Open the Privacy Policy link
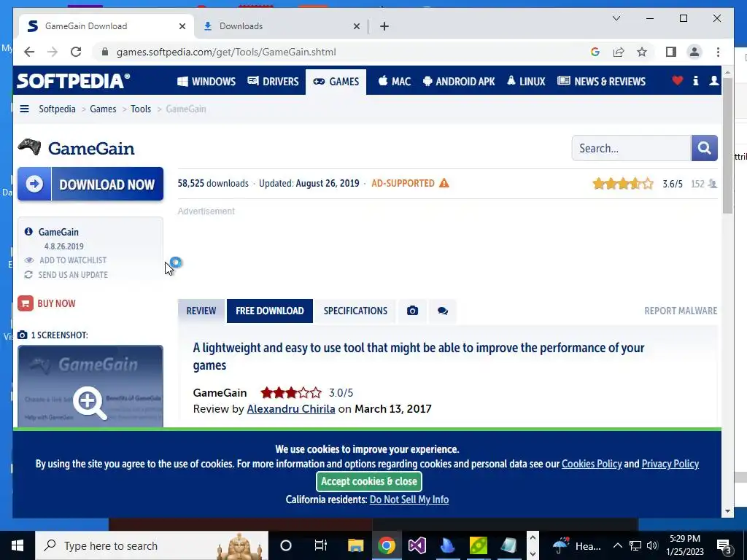Viewport: 747px width, 560px height. (670, 464)
